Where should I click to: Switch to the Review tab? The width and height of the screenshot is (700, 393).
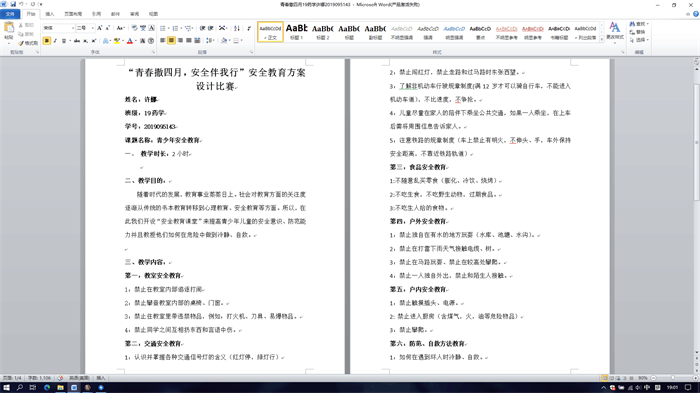click(x=134, y=14)
